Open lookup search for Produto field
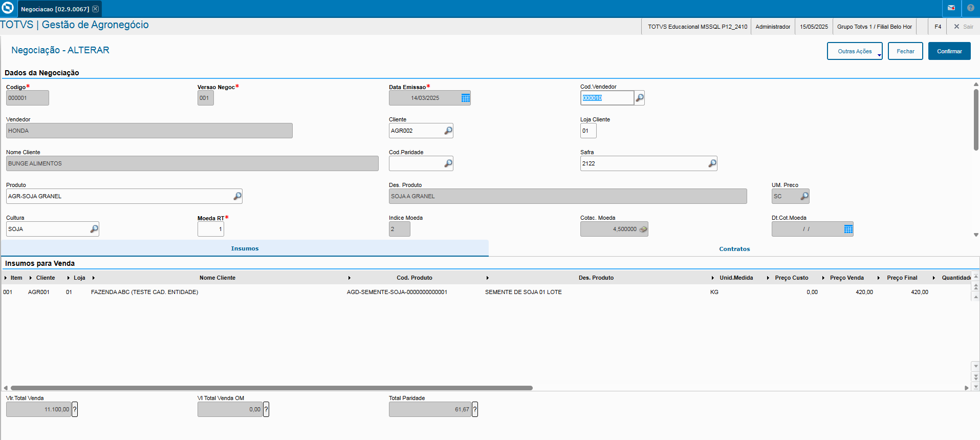Screen dimensions: 980x440 tap(237, 196)
